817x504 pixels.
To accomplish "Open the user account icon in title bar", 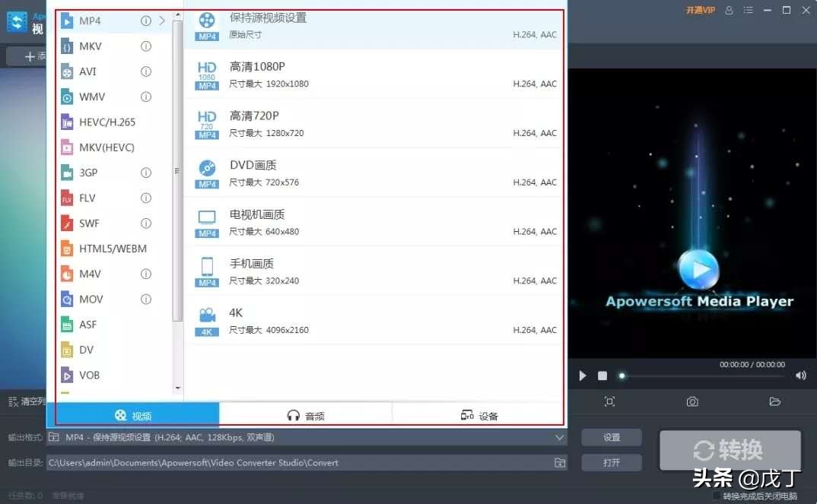I will click(x=728, y=11).
